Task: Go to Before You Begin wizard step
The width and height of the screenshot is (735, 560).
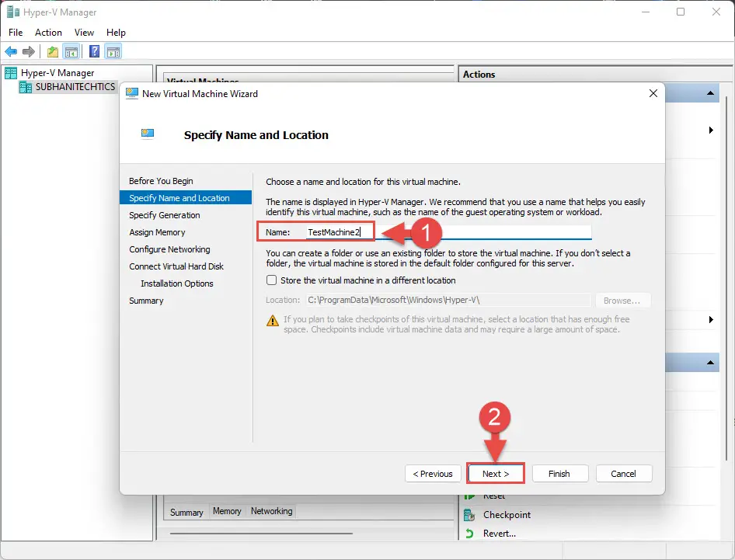Action: tap(161, 181)
